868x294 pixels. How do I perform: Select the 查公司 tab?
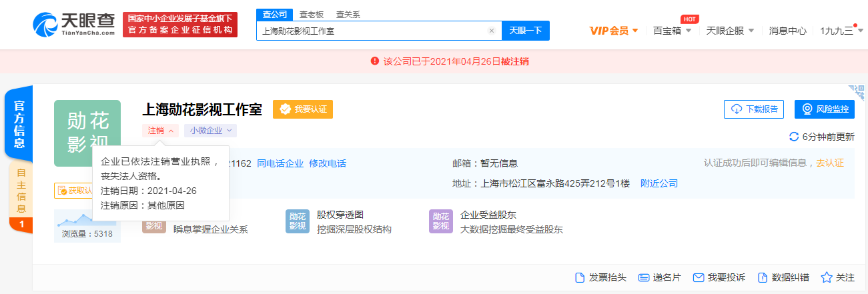(274, 14)
